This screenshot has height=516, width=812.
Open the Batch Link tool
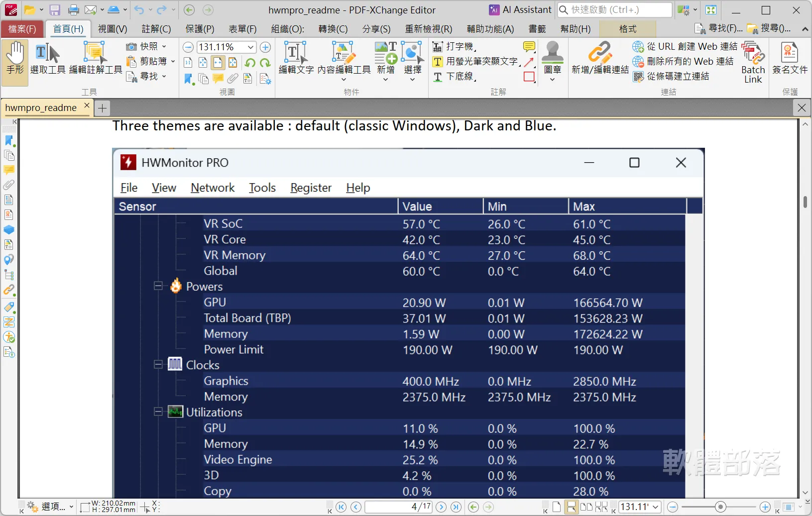753,63
